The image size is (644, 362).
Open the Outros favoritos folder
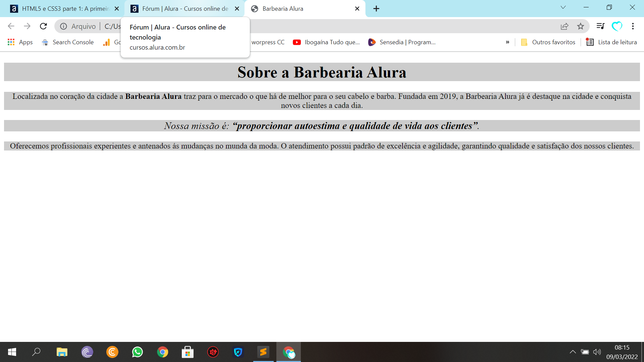tap(548, 42)
